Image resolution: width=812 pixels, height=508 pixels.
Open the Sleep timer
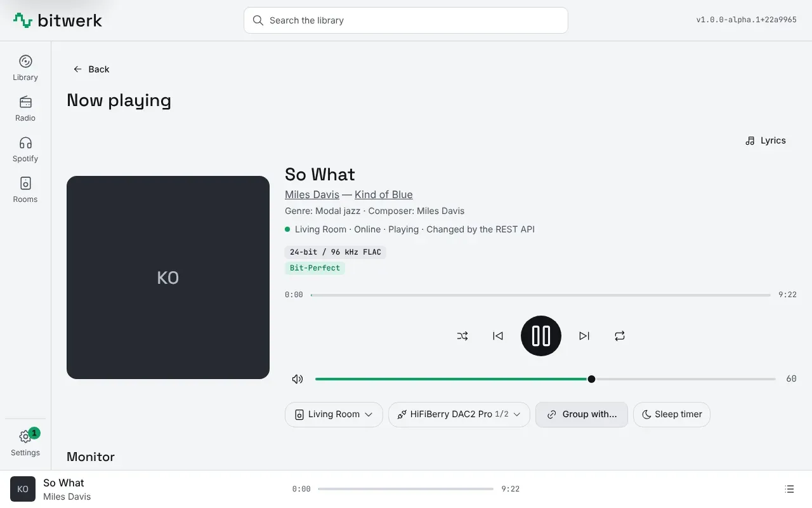tap(672, 415)
